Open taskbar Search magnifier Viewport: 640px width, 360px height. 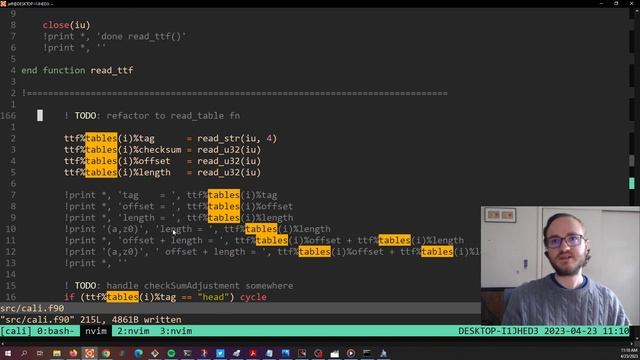24,353
